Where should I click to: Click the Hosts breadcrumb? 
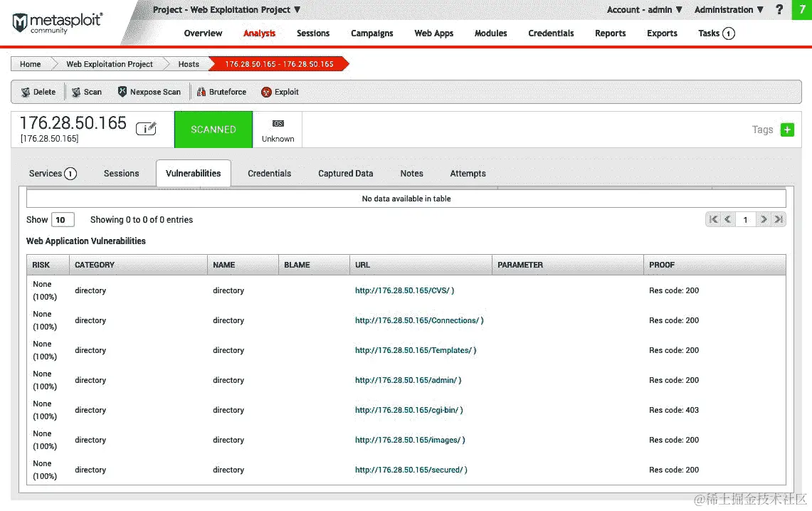tap(189, 64)
